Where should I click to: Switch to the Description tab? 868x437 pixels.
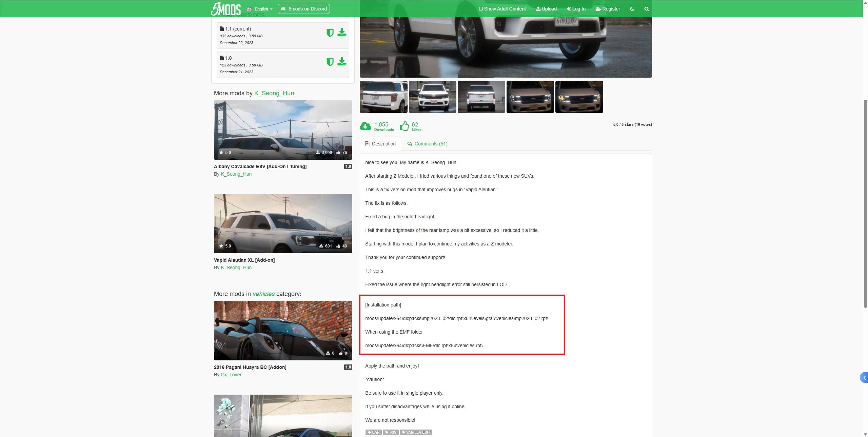click(x=380, y=144)
